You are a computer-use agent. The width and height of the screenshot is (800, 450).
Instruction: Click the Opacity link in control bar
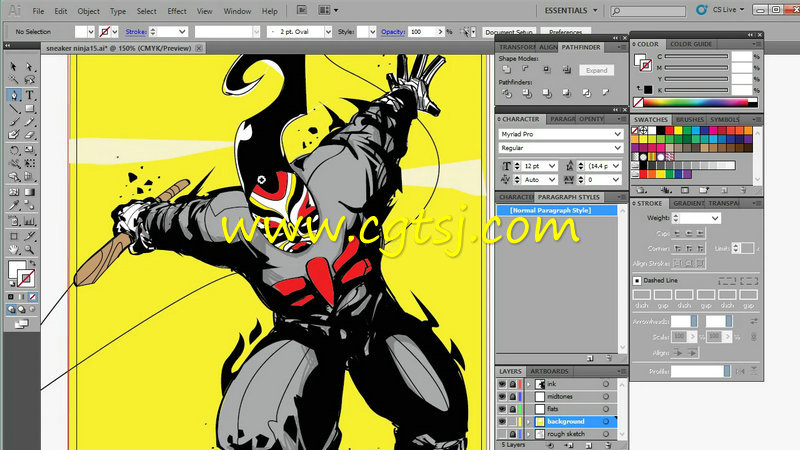coord(393,32)
